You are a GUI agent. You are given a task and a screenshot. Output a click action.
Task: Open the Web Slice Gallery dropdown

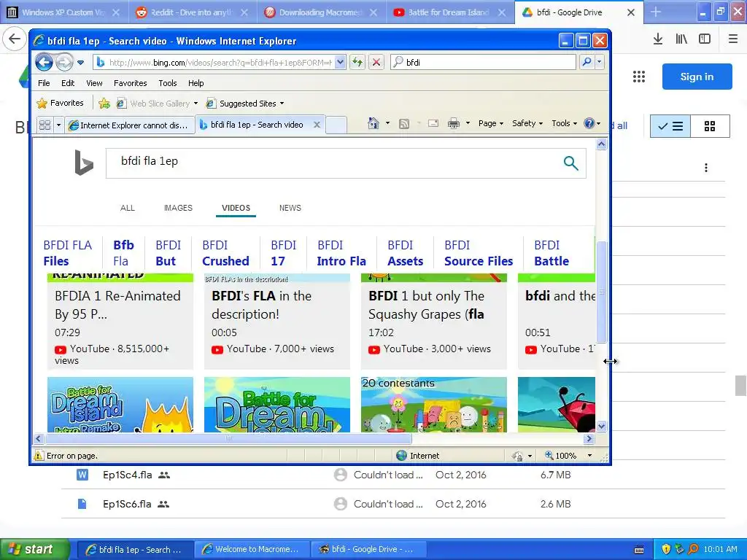point(196,104)
